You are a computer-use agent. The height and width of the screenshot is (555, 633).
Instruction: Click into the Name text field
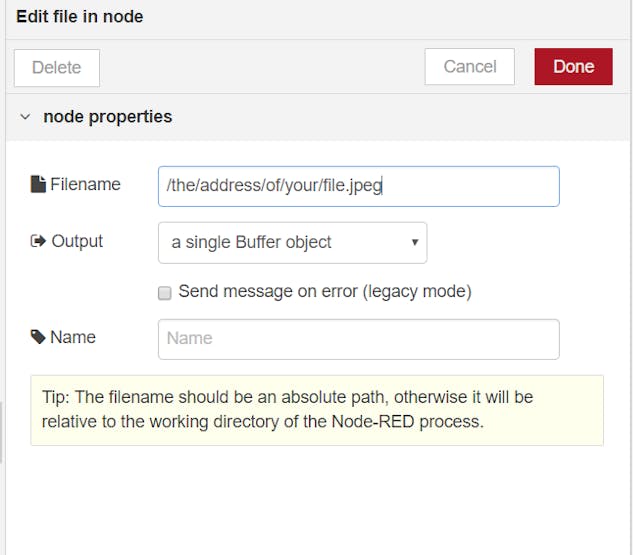pos(358,339)
